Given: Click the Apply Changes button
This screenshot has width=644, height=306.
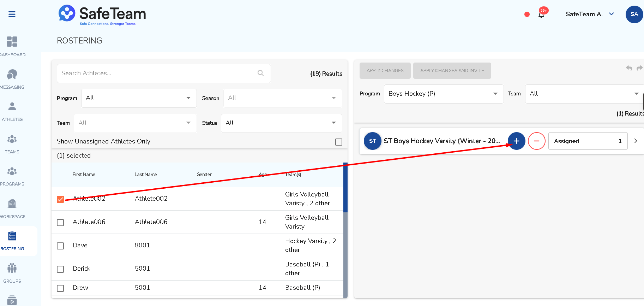Looking at the screenshot, I should (385, 71).
